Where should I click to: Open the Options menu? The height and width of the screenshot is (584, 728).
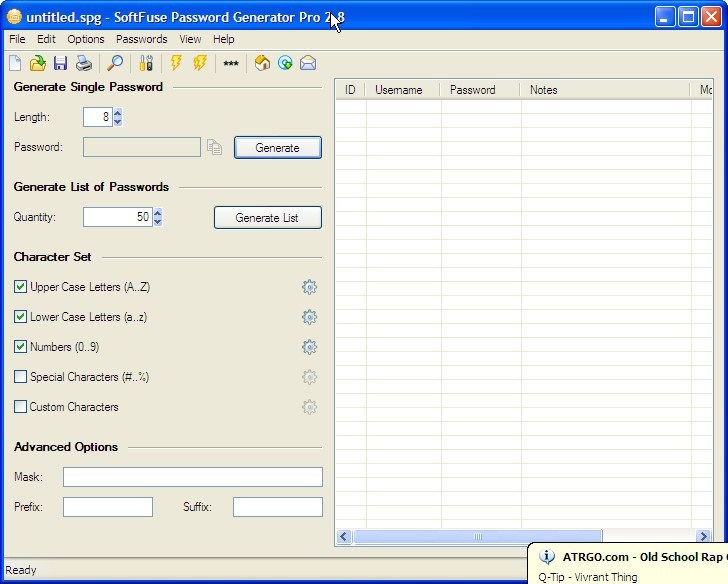pyautogui.click(x=86, y=39)
